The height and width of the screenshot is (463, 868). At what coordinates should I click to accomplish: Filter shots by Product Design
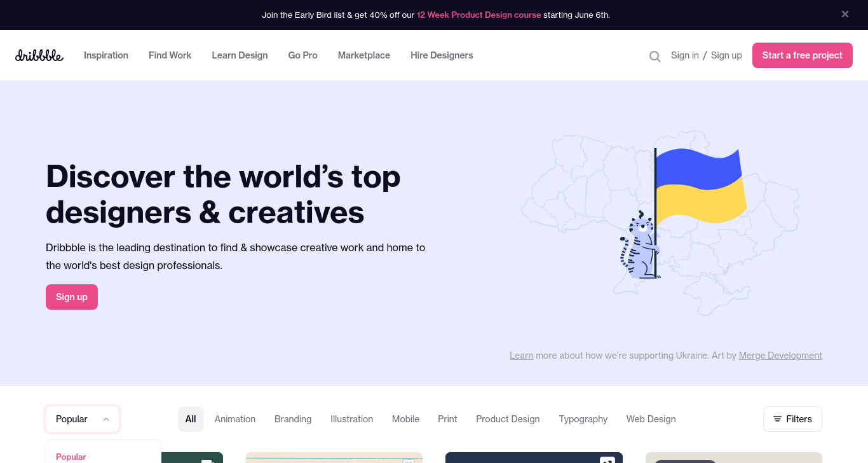[x=508, y=419]
